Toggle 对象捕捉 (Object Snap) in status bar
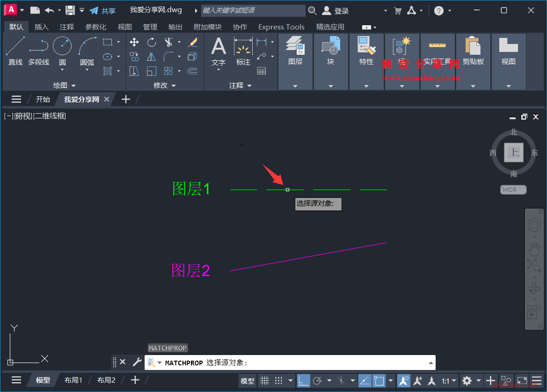 click(x=379, y=380)
